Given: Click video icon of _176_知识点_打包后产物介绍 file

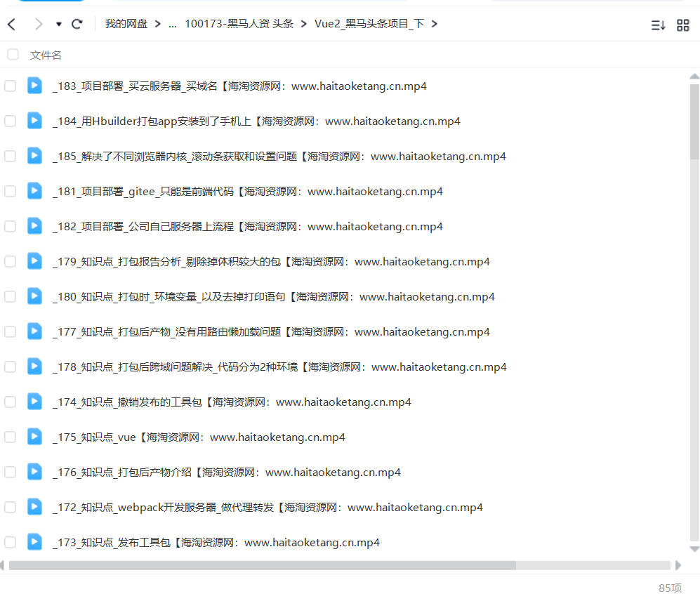Looking at the screenshot, I should (x=34, y=472).
